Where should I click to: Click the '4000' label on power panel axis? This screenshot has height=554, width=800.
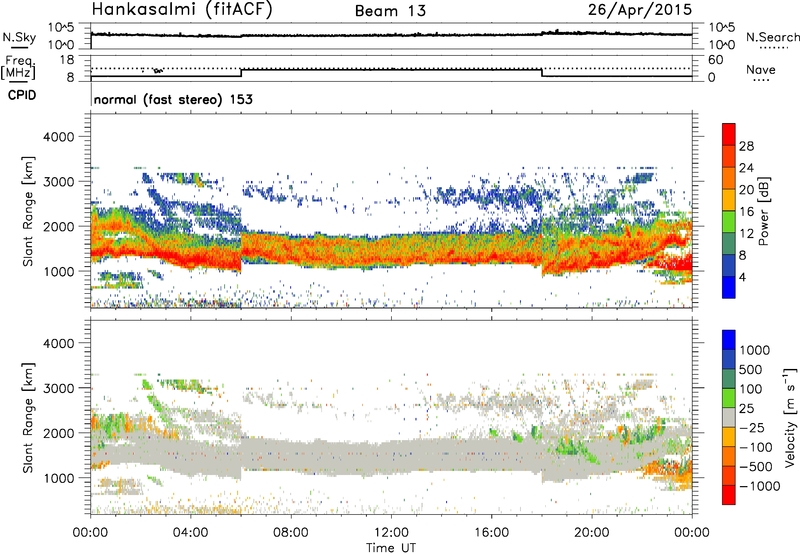(58, 137)
